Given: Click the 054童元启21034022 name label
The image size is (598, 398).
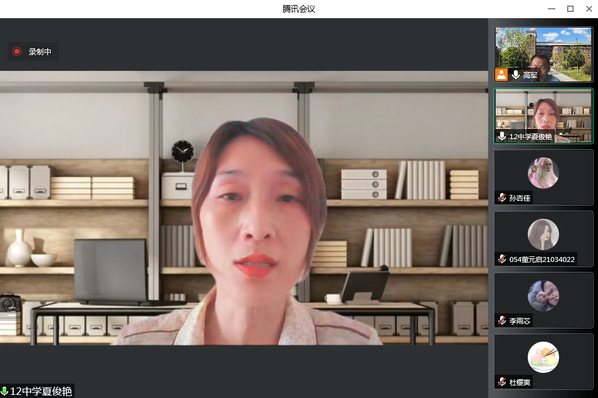Looking at the screenshot, I should (542, 259).
